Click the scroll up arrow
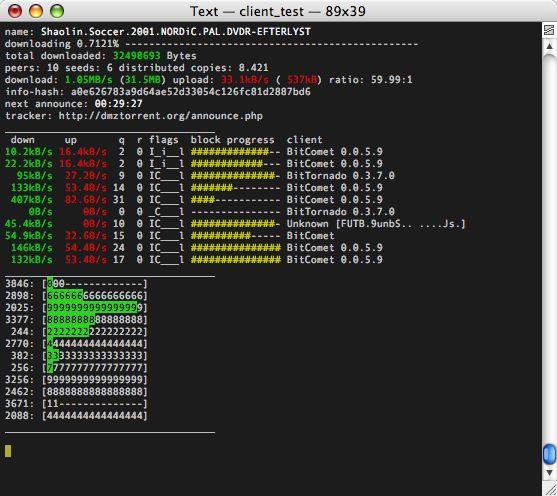557x496 pixels. 549,46
